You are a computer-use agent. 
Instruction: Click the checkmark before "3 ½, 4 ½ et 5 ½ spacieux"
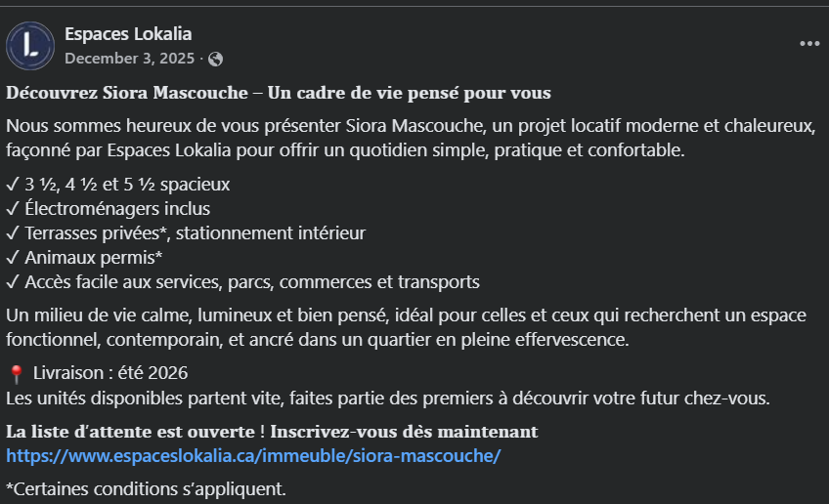point(12,185)
